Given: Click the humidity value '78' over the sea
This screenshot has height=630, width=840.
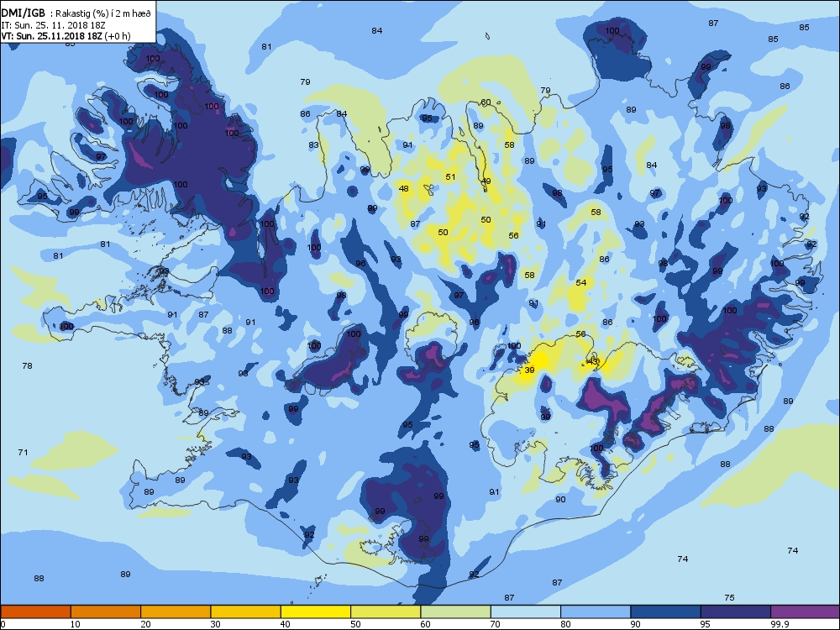Looking at the screenshot, I should click(x=28, y=366).
